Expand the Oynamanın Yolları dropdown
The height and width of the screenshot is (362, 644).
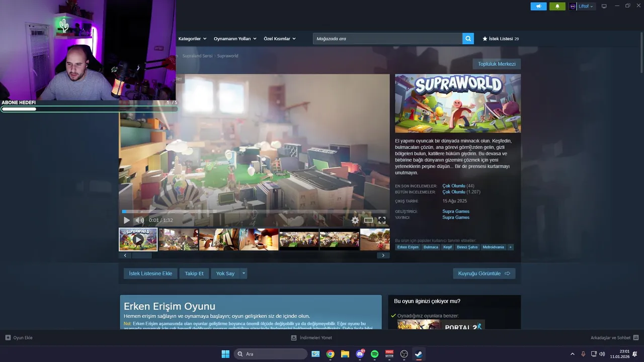[235, 39]
